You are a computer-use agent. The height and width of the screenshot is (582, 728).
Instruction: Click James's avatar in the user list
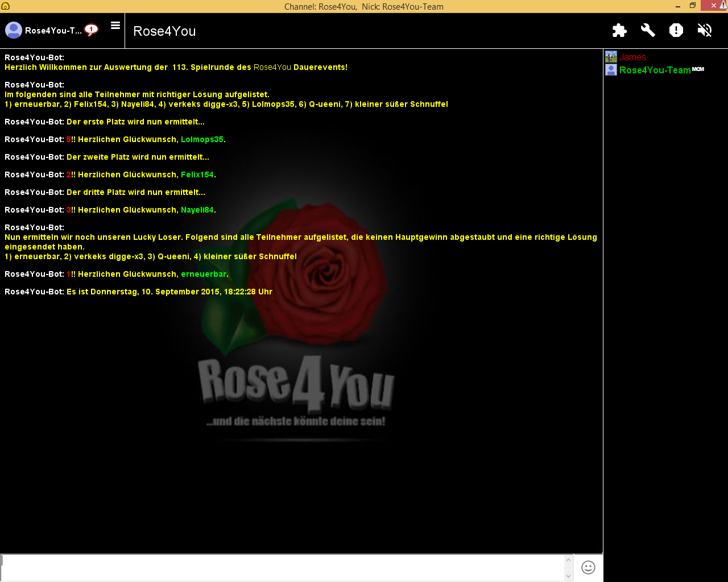click(x=611, y=57)
